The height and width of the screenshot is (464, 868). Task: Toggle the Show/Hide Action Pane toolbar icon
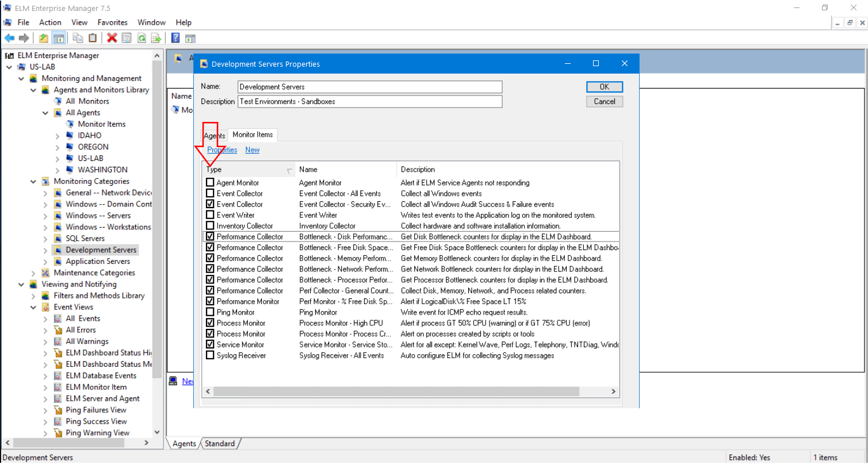click(x=190, y=38)
